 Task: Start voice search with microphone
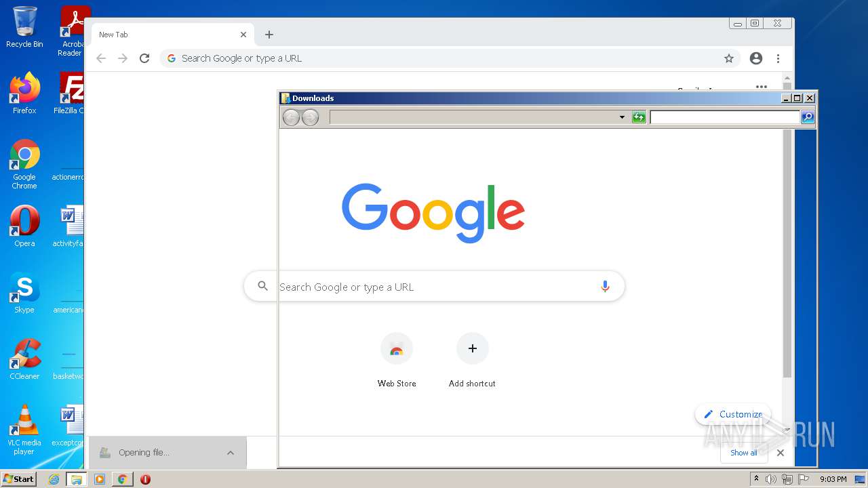605,287
